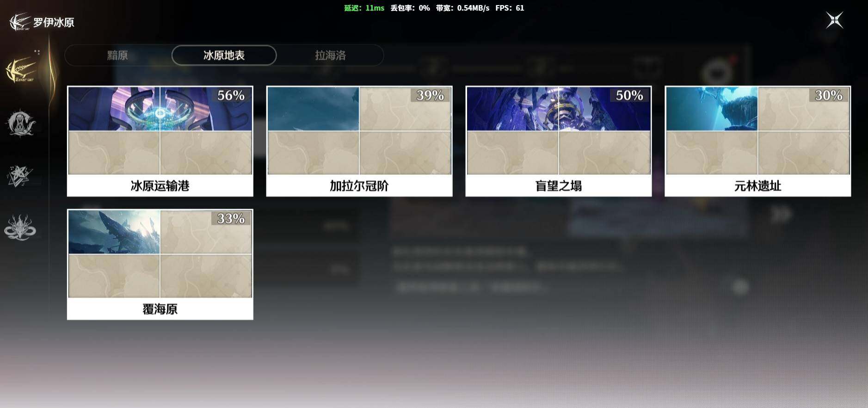868x408 pixels.
Task: Click the 盲望之塌 name label
Action: tap(559, 186)
